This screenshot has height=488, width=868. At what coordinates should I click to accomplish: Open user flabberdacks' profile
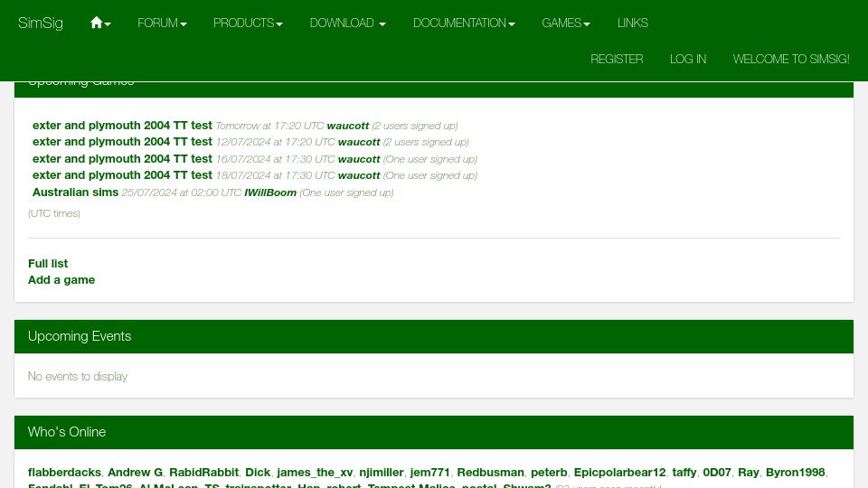click(x=64, y=473)
